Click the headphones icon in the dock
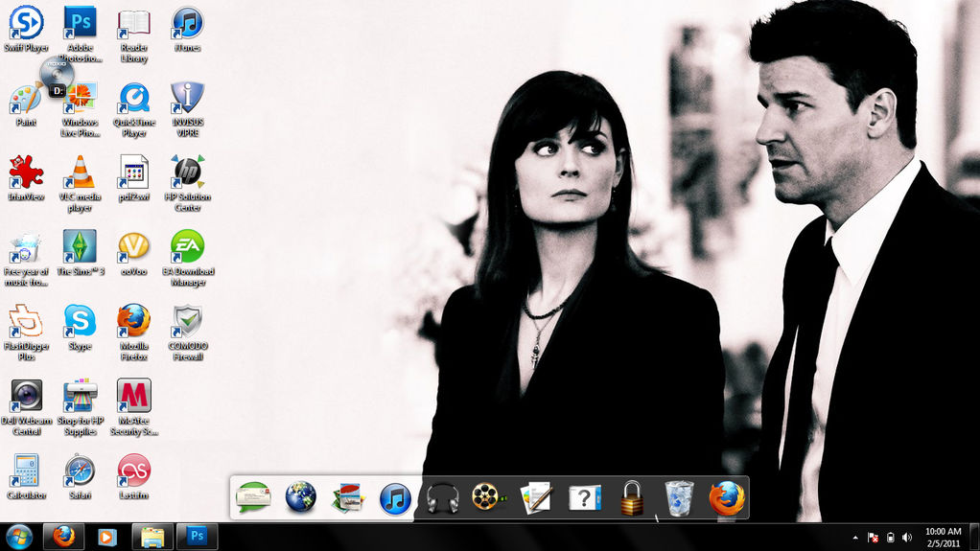The height and width of the screenshot is (551, 980). (x=442, y=497)
